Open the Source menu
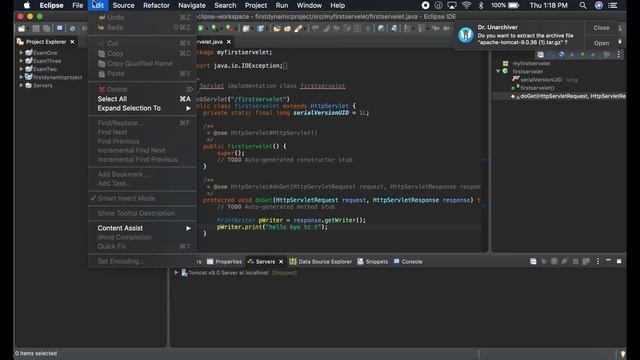The height and width of the screenshot is (360, 640). [123, 5]
